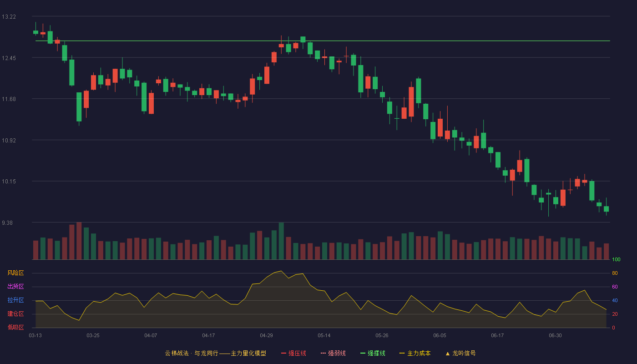
Task: Click the 风险区 zone label
Action: (x=15, y=273)
